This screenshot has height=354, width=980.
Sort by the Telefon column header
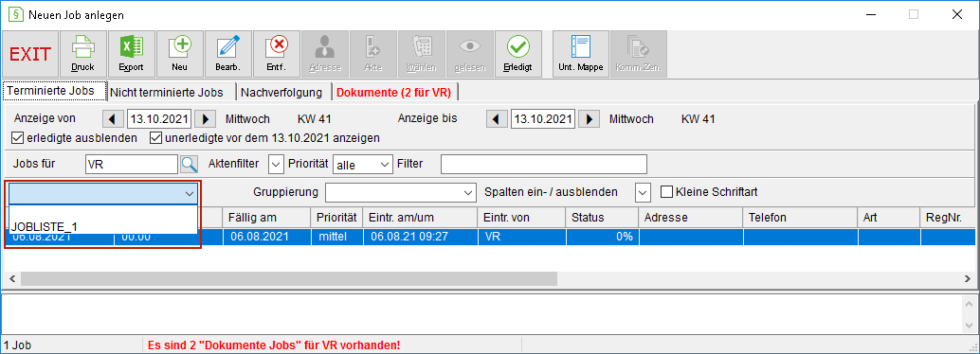[x=800, y=218]
